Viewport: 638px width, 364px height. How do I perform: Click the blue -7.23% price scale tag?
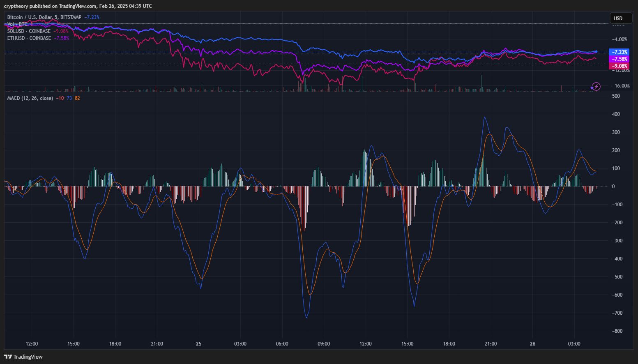[x=619, y=52]
